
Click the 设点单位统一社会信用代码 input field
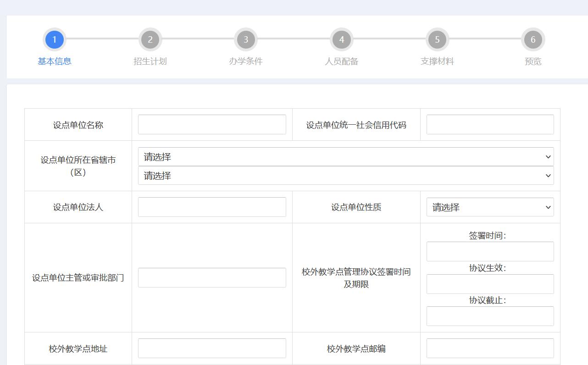tap(490, 124)
